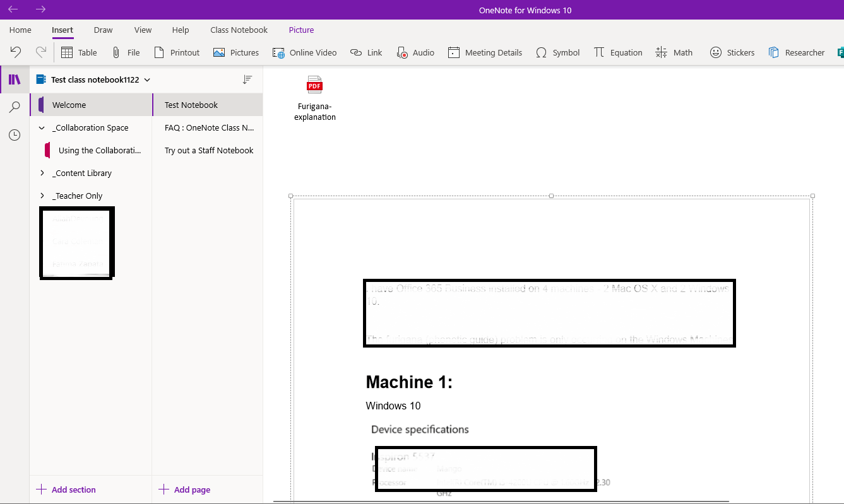Insert a Link
Viewport: 844px width, 504px height.
(366, 52)
